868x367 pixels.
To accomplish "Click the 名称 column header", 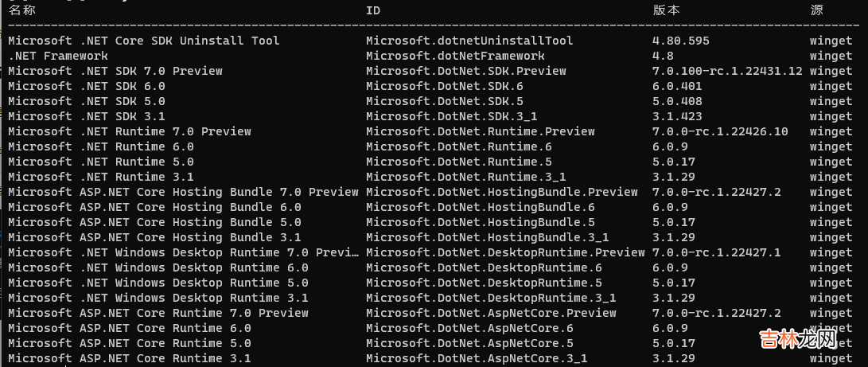I will (x=22, y=10).
